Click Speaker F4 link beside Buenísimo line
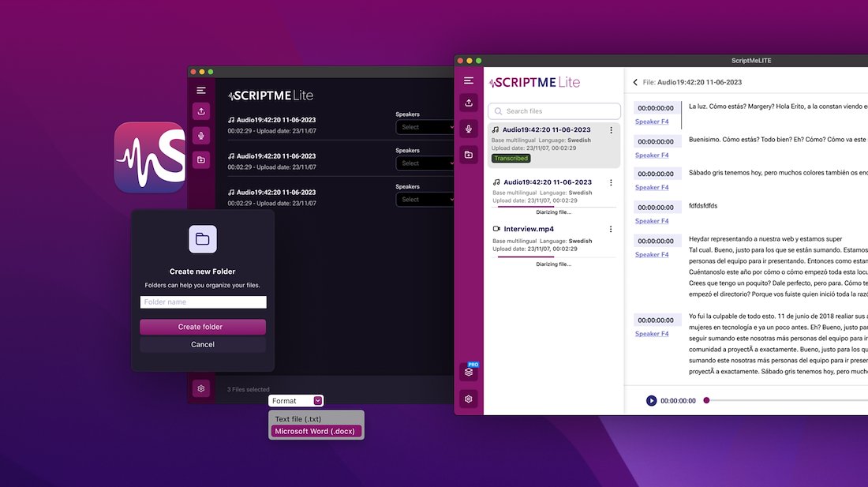This screenshot has width=868, height=487. (x=652, y=155)
